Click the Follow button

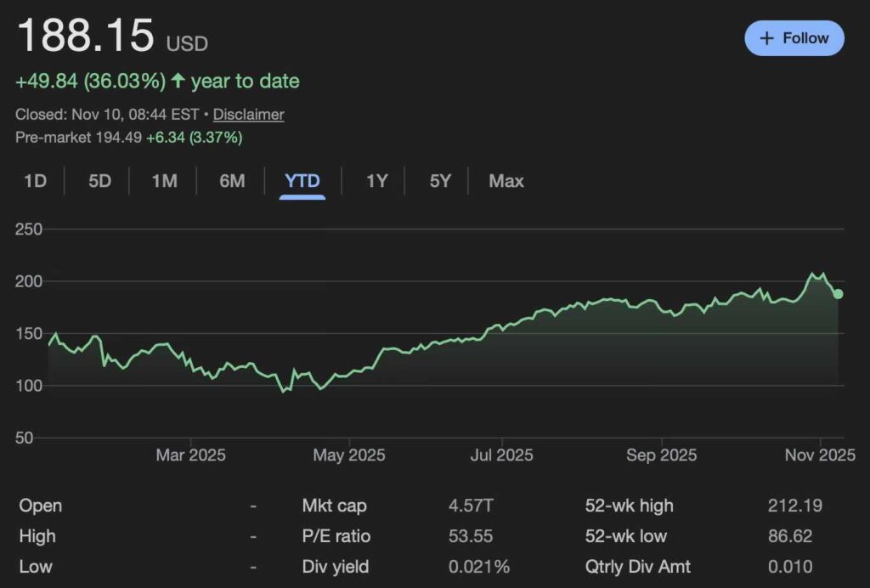(x=794, y=38)
